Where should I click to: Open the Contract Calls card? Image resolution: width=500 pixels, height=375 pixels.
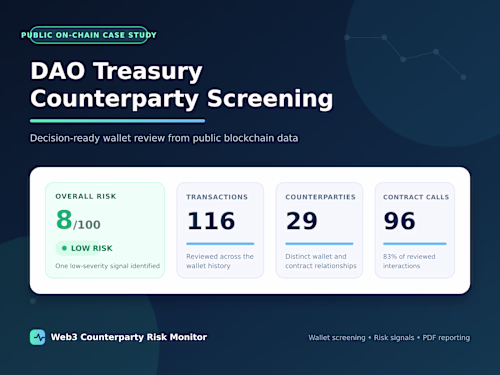tap(415, 230)
